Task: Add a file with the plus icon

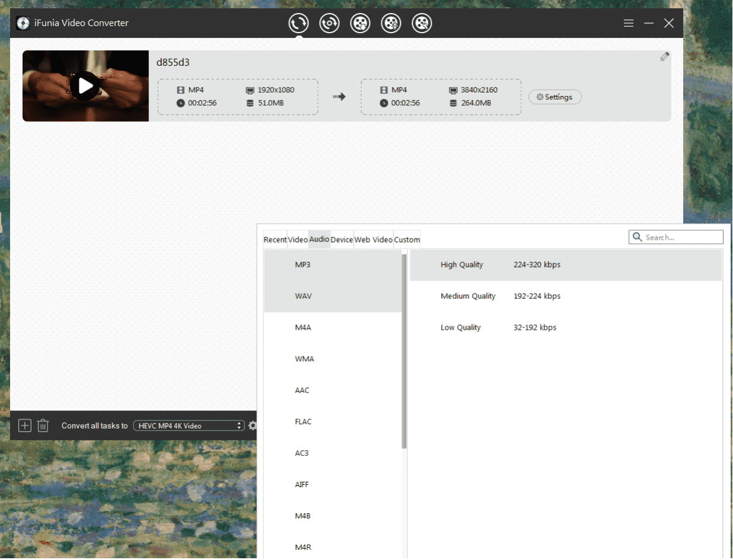Action: tap(25, 425)
